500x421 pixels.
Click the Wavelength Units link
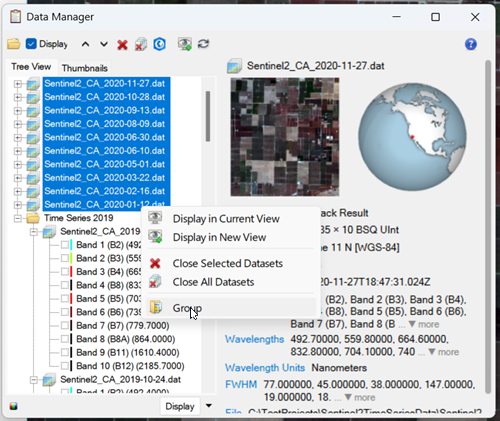(265, 368)
